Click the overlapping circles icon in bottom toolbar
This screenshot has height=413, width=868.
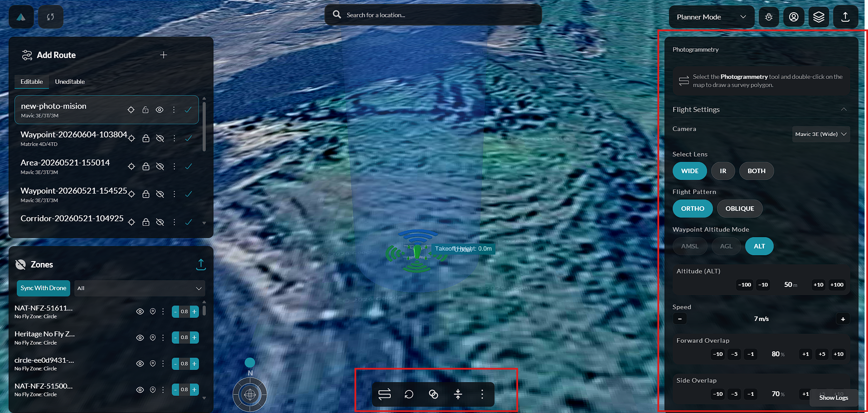(433, 394)
